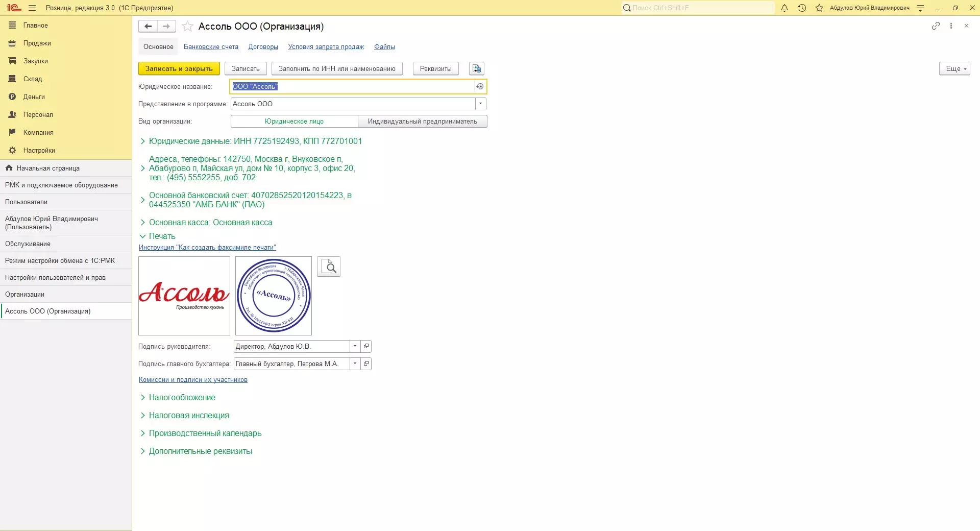This screenshot has height=531, width=980.
Task: Open Обслуживание in open windows list
Action: coord(66,244)
